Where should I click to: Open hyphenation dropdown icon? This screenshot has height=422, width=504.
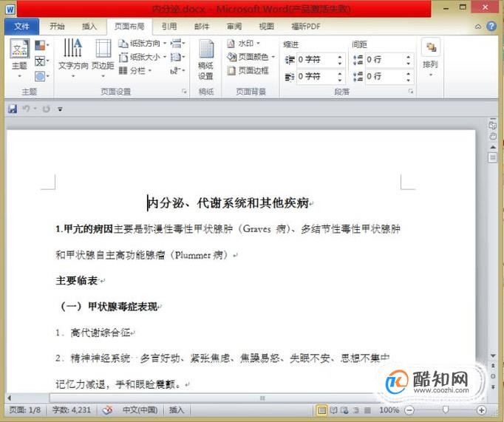coord(178,70)
